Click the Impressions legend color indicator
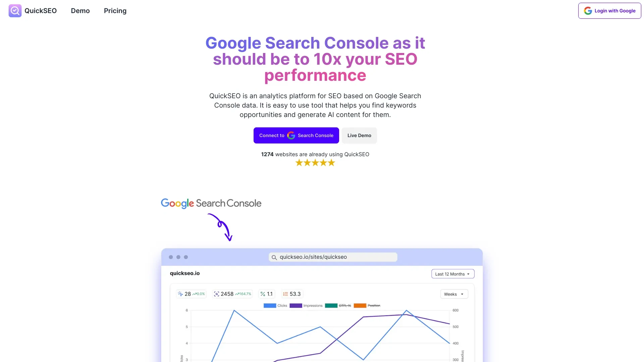This screenshot has height=362, width=644. click(296, 305)
